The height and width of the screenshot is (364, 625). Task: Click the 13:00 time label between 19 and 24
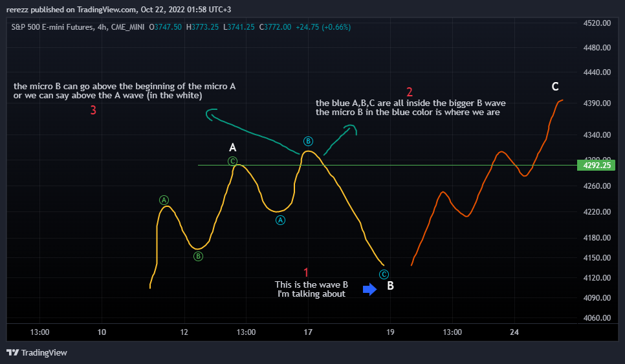coord(452,332)
